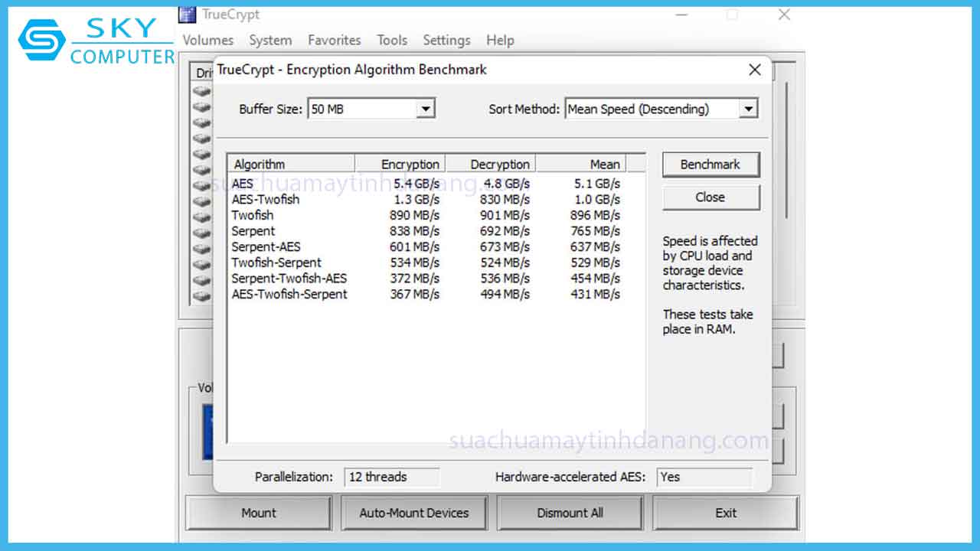980x551 pixels.
Task: Open the Tools menu
Action: click(x=392, y=40)
